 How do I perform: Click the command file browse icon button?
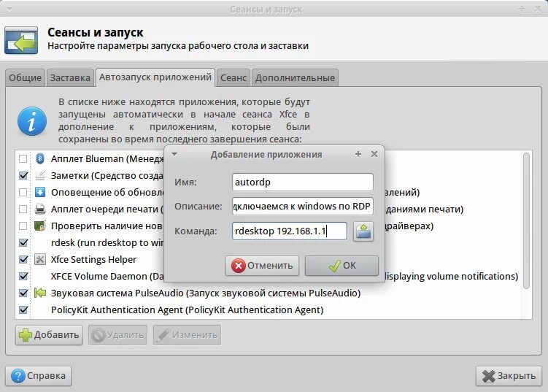pos(363,231)
